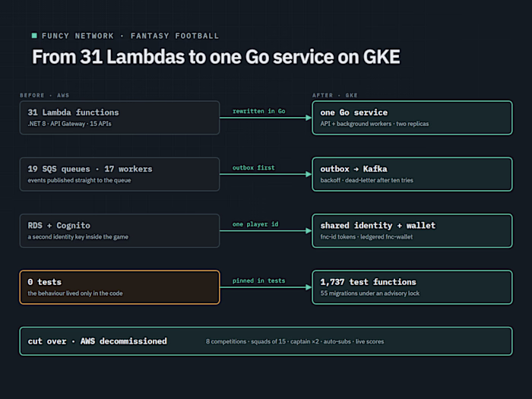Click '.NET 8 · API Gateway · 15 APIs' text
This screenshot has width=532, height=399.
(x=70, y=124)
